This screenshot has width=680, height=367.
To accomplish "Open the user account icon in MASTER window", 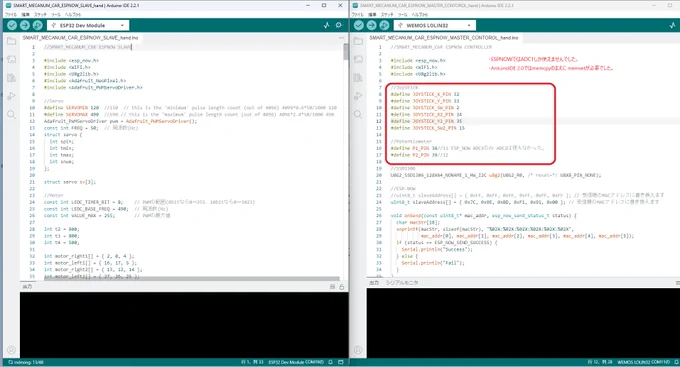I will pos(358,350).
